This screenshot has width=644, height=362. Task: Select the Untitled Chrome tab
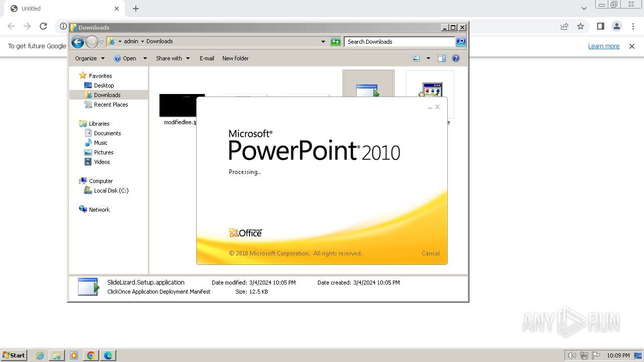pyautogui.click(x=65, y=9)
